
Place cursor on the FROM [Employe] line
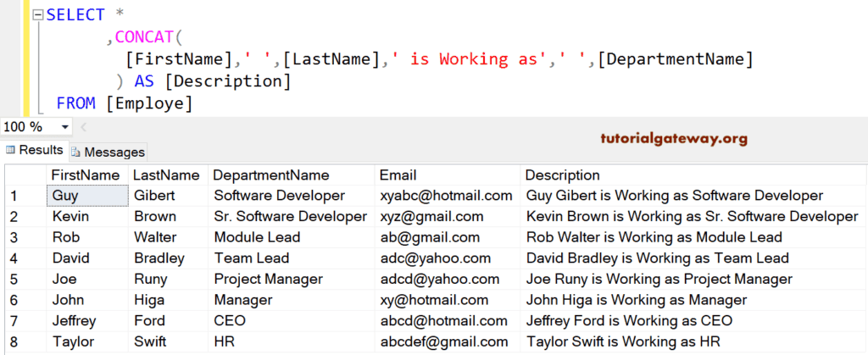(x=125, y=103)
